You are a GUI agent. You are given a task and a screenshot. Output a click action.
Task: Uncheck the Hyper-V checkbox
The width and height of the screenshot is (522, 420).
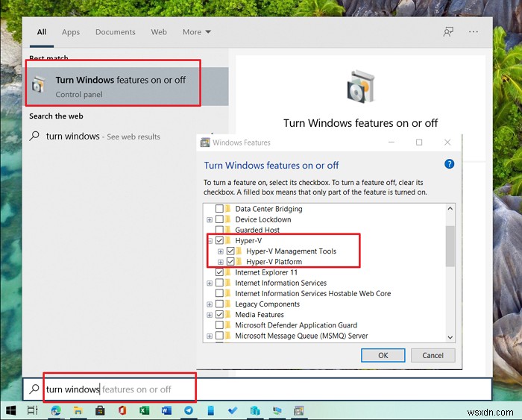(219, 240)
